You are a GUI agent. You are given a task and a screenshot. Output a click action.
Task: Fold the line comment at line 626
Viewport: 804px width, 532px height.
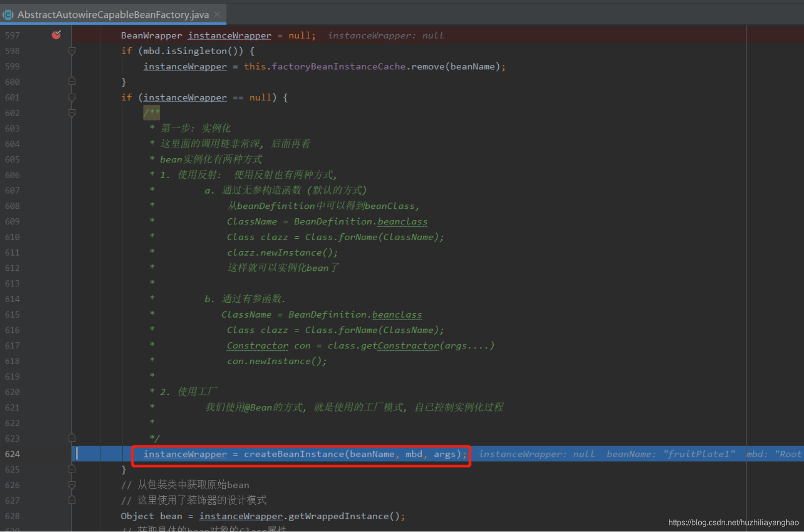pos(71,485)
